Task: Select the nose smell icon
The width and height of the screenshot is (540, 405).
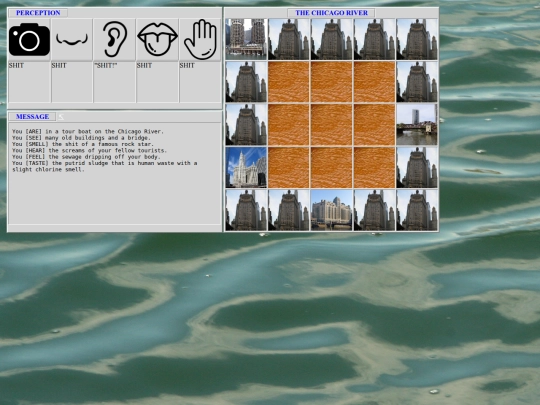Action: tap(72, 39)
